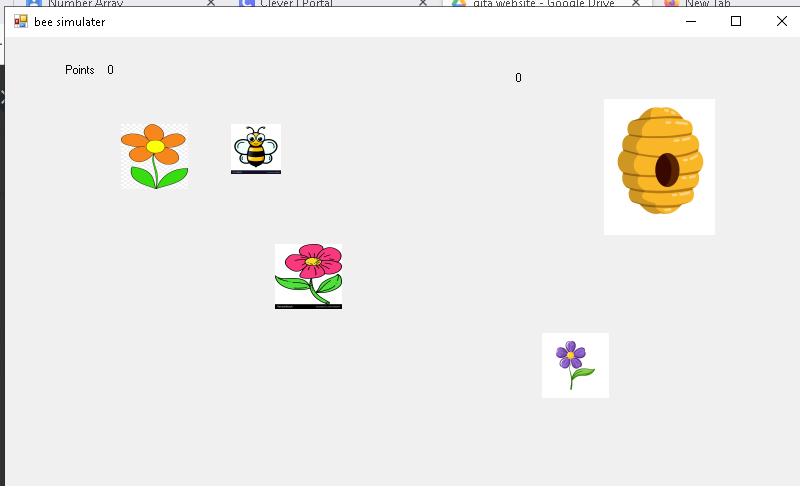Image resolution: width=800 pixels, height=486 pixels.
Task: Click the small purple flower
Action: [574, 365]
